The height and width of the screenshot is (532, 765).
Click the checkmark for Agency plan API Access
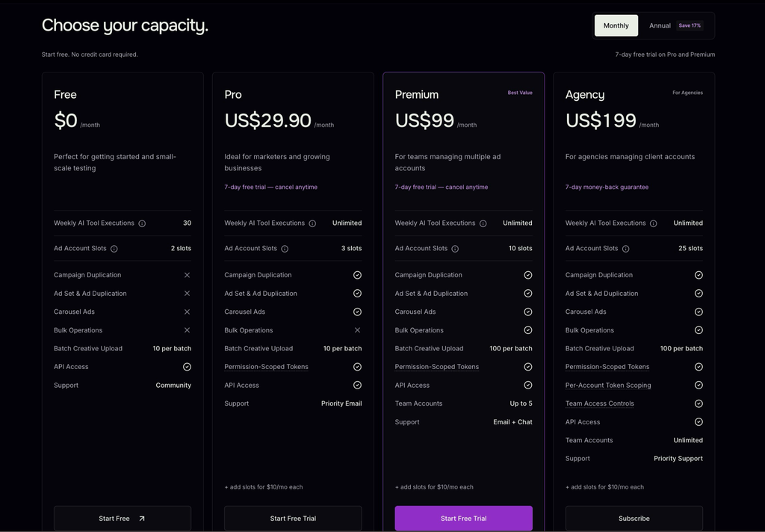699,421
